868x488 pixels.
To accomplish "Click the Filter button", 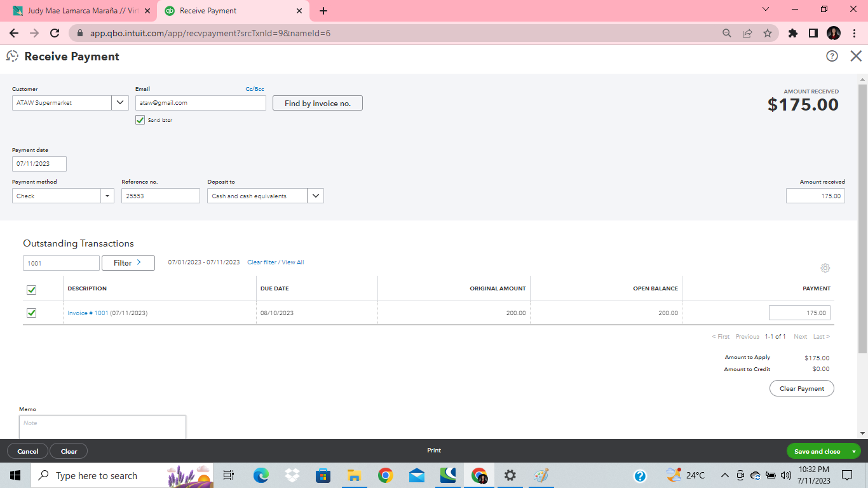I will 128,262.
